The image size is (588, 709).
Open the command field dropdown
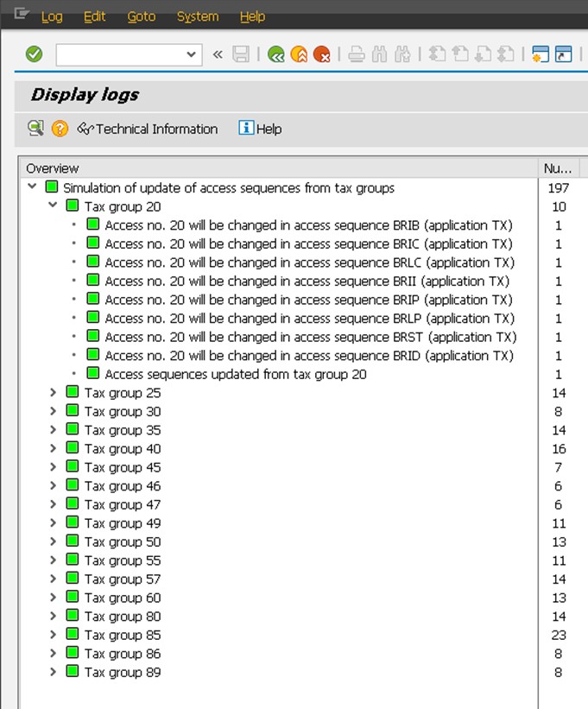pyautogui.click(x=191, y=54)
